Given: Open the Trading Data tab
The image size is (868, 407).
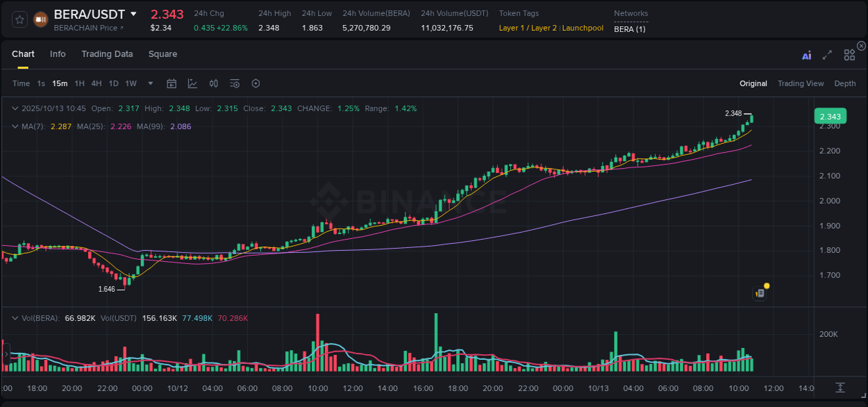Looking at the screenshot, I should click(x=107, y=53).
